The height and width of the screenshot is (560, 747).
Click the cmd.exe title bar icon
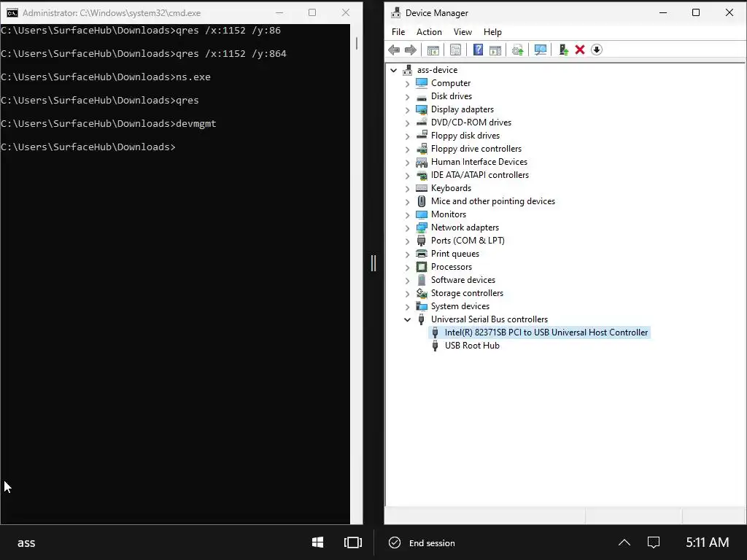point(12,13)
